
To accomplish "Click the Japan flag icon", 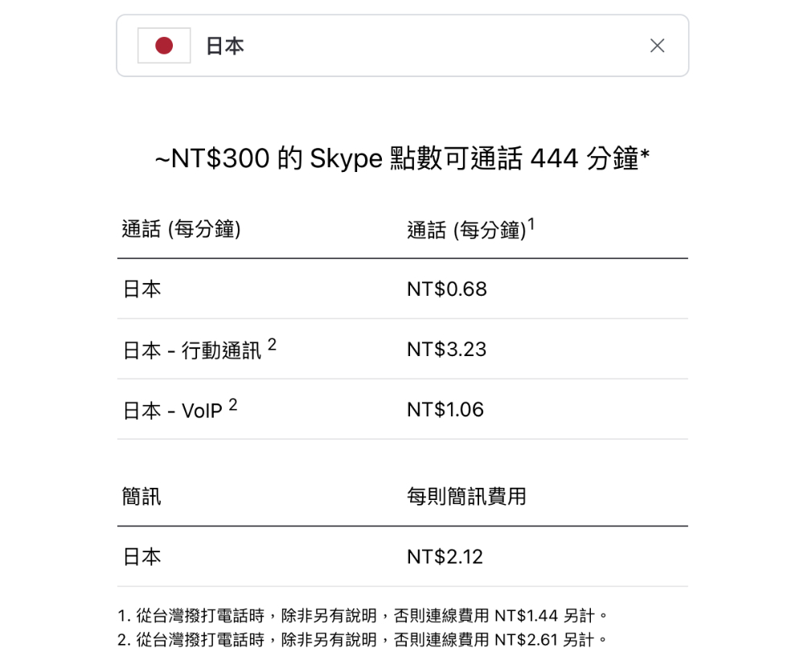I will click(164, 46).
